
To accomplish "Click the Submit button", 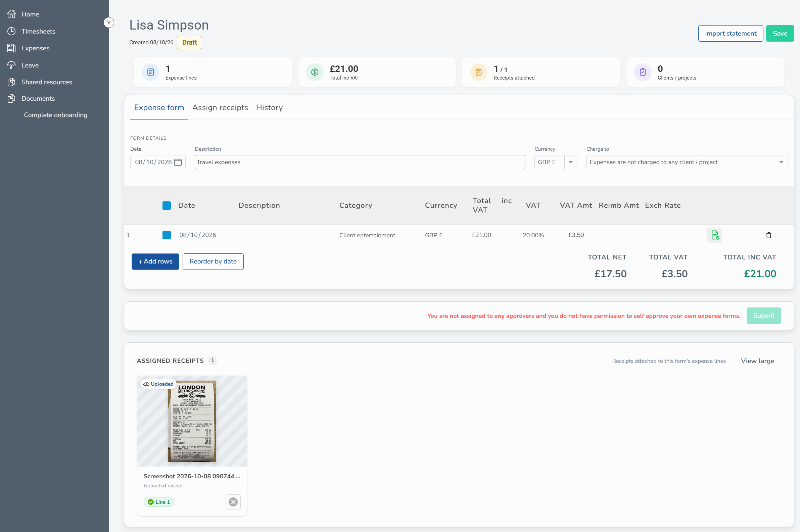I will click(763, 316).
